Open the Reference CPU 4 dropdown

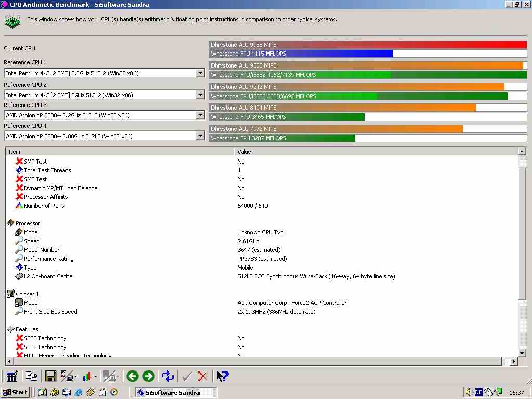tap(200, 136)
